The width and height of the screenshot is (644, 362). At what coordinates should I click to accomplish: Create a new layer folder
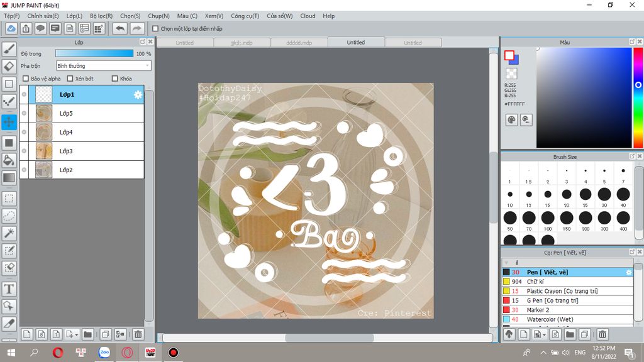pos(87,334)
